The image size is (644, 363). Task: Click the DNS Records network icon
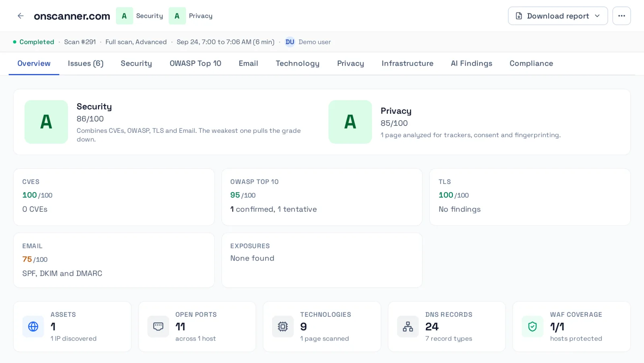(x=408, y=326)
